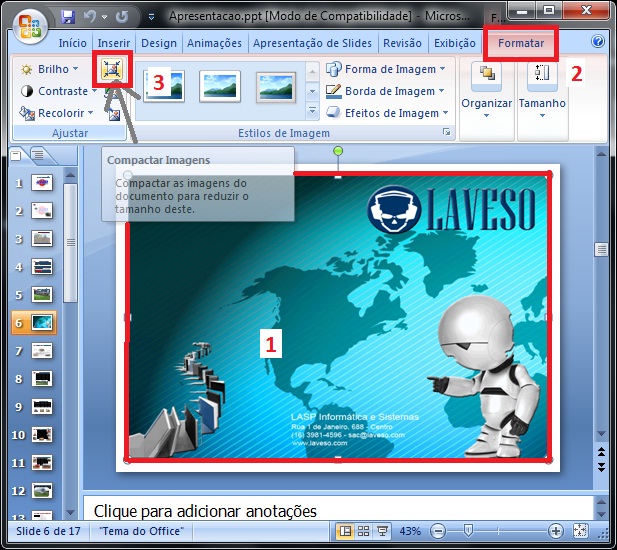This screenshot has height=550, width=617.
Task: Switch to Slides thumbnail pane tab
Action: click(17, 155)
